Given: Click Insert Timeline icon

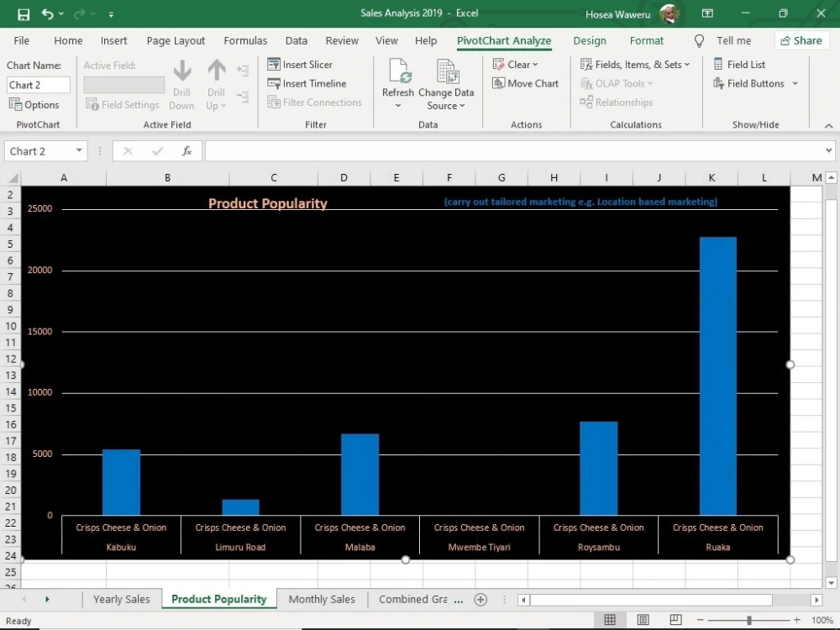Looking at the screenshot, I should point(274,83).
